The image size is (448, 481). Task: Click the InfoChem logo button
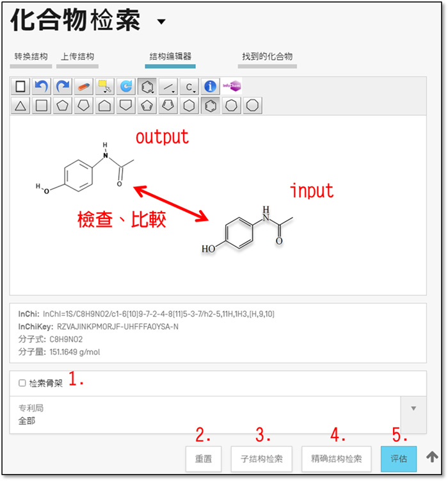point(231,86)
